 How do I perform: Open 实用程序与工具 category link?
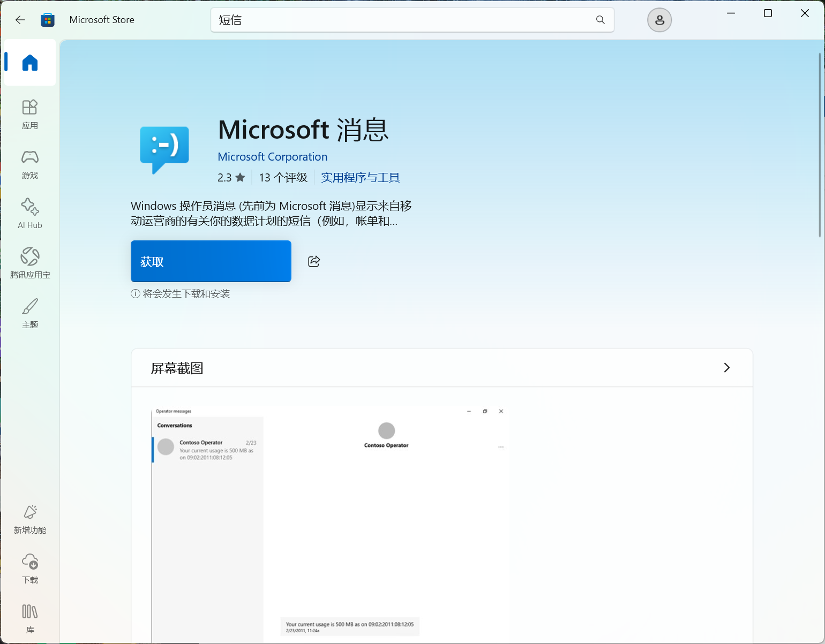[360, 178]
